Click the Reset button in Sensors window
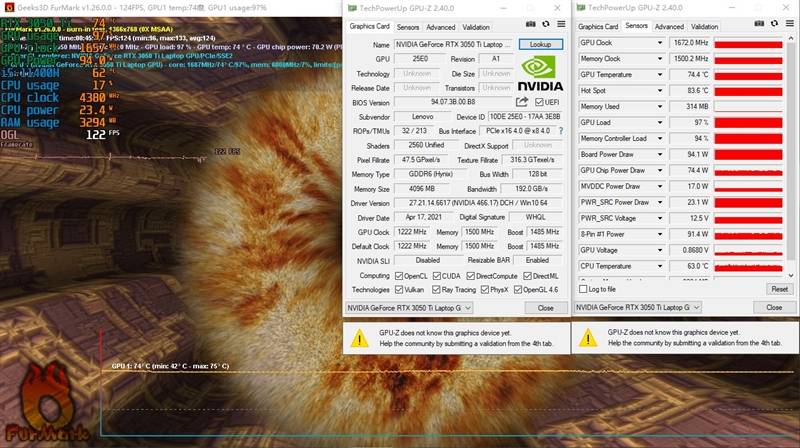This screenshot has width=800, height=448. (779, 289)
